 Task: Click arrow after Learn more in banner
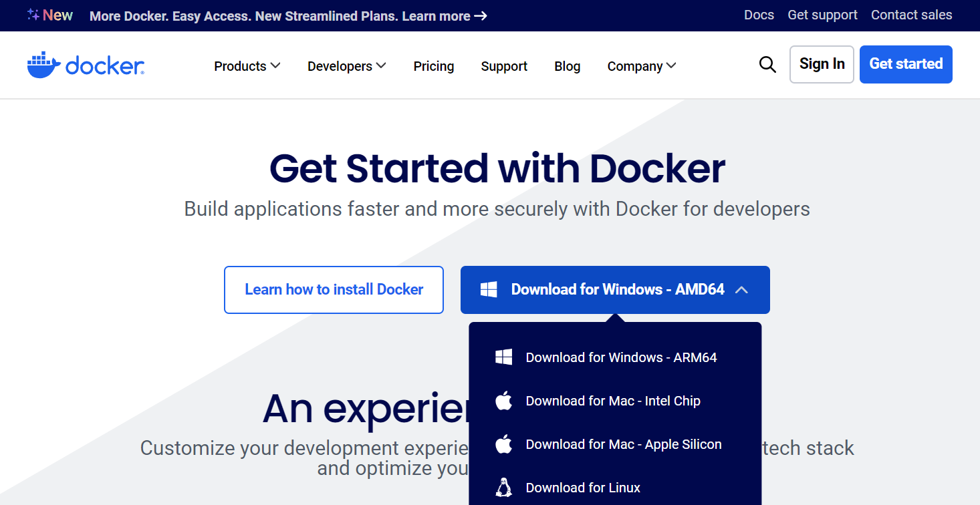click(480, 15)
